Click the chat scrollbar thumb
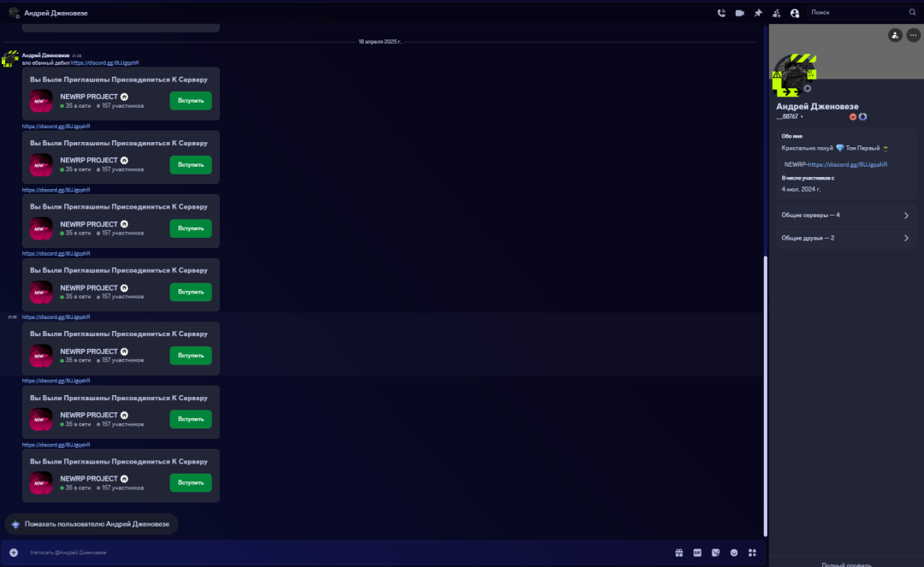This screenshot has width=924, height=567. click(x=766, y=396)
